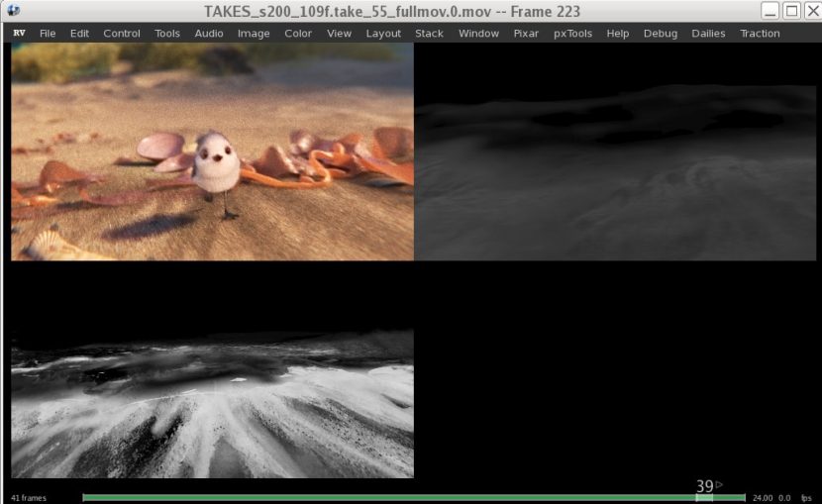Image resolution: width=822 pixels, height=504 pixels.
Task: Close the RV window
Action: (x=811, y=11)
